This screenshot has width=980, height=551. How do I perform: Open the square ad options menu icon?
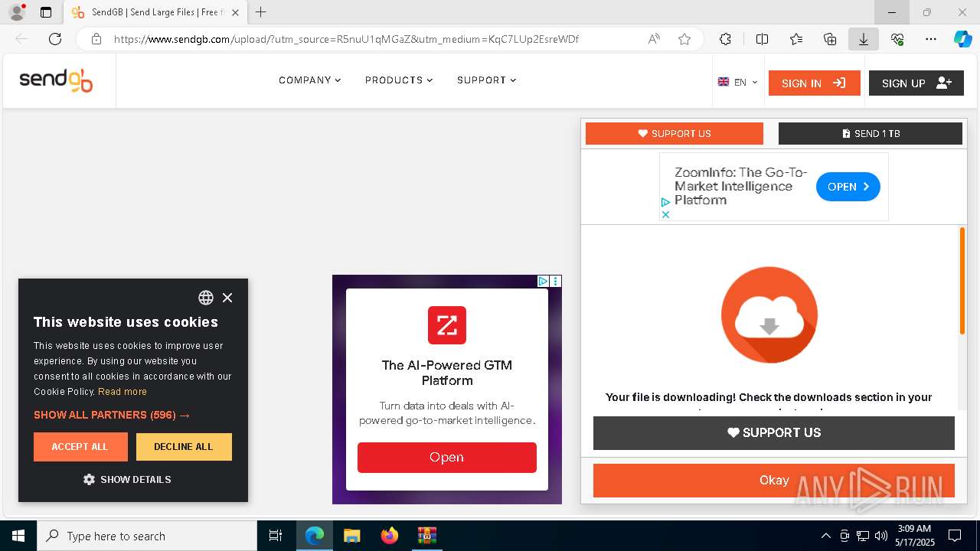coord(556,282)
